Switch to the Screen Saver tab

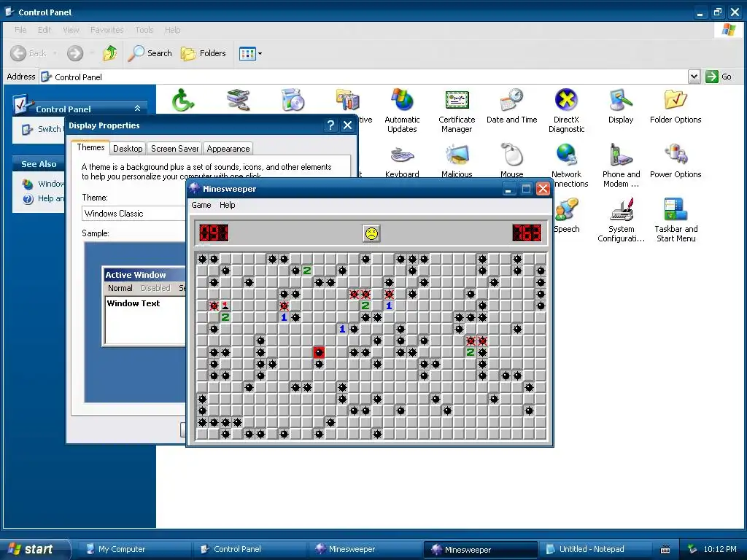pyautogui.click(x=175, y=149)
